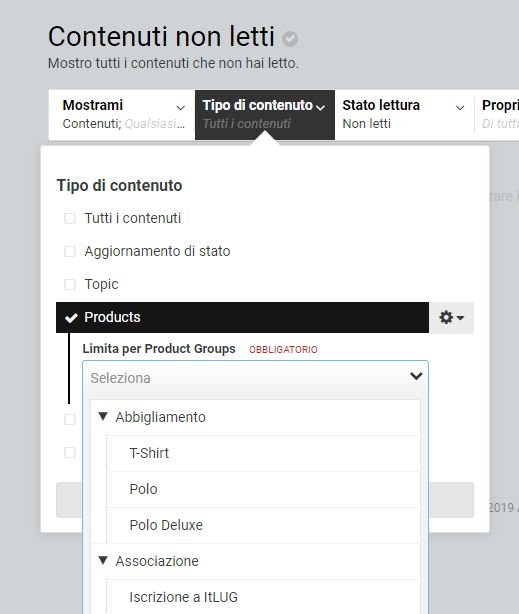Click the checkmark icon next to page title
Image resolution: width=519 pixels, height=614 pixels.
290,39
